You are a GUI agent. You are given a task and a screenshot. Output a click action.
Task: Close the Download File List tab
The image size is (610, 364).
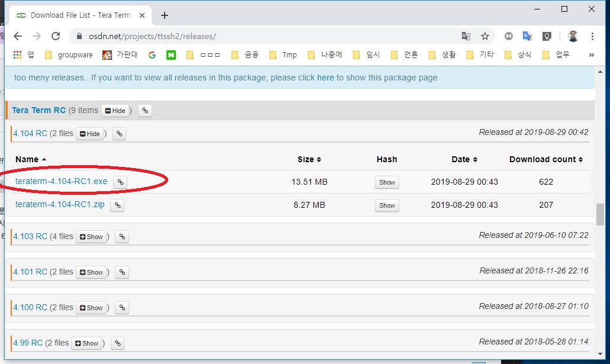[x=142, y=15]
